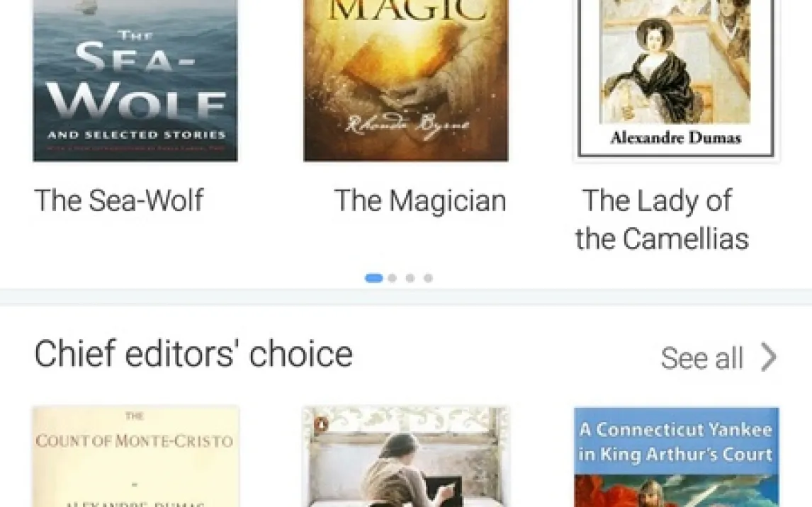The image size is (812, 507).
Task: Open the Alexandre Dumas book cover
Action: click(677, 80)
